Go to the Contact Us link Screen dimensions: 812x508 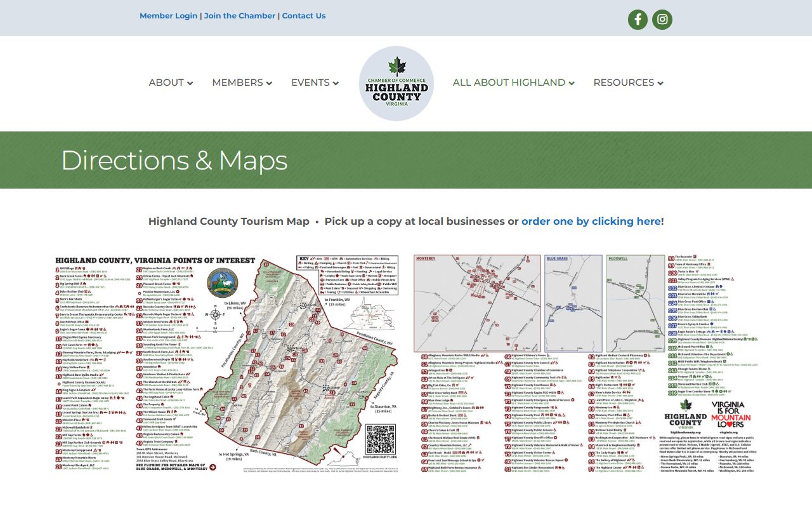(x=304, y=16)
